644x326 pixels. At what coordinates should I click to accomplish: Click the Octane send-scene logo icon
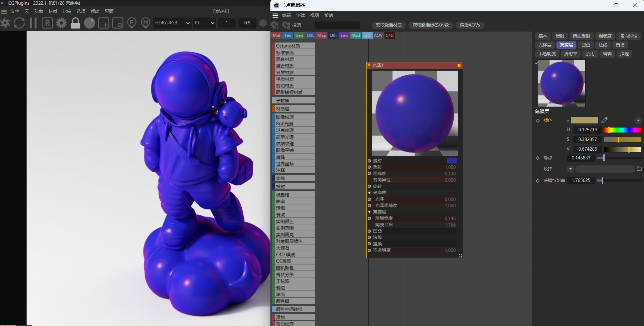(x=5, y=23)
